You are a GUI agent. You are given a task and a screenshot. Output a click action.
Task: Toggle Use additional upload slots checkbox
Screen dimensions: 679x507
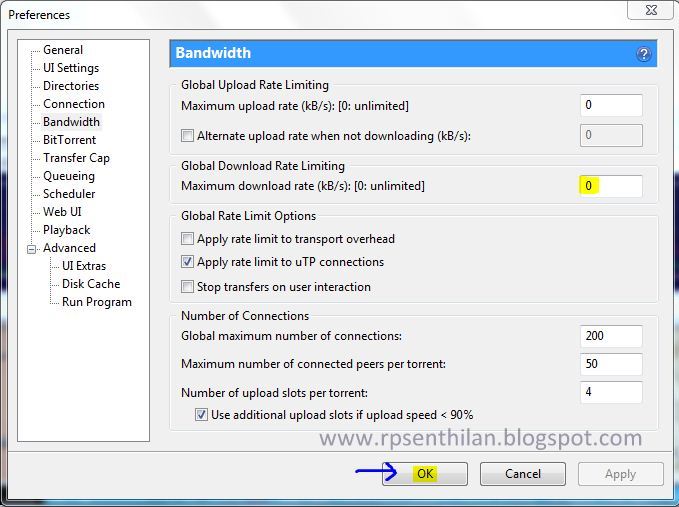click(201, 415)
